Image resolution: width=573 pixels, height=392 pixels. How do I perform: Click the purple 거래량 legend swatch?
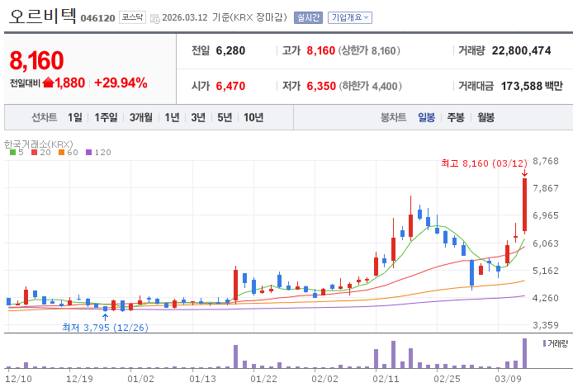click(x=544, y=343)
